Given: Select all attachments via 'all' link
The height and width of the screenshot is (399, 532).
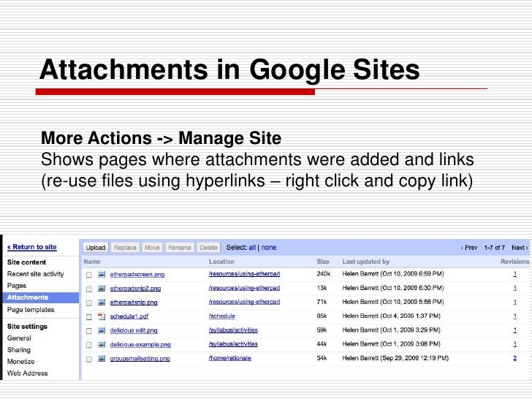Looking at the screenshot, I should point(252,247).
